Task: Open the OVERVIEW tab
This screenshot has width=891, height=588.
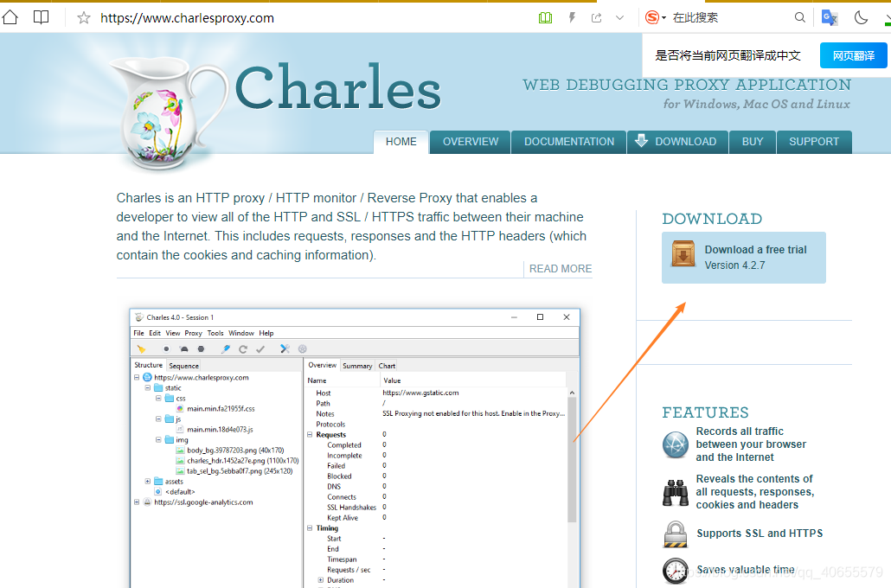Action: 471,142
